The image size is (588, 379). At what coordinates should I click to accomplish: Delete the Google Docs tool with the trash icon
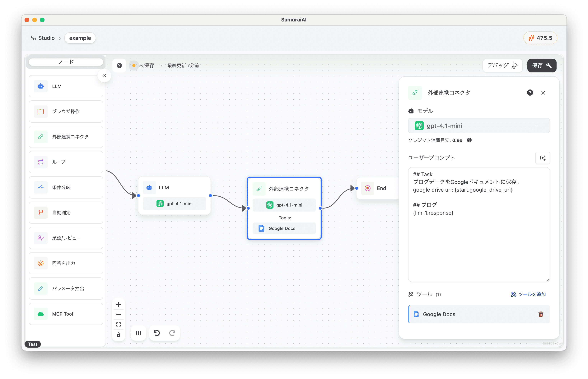(541, 314)
